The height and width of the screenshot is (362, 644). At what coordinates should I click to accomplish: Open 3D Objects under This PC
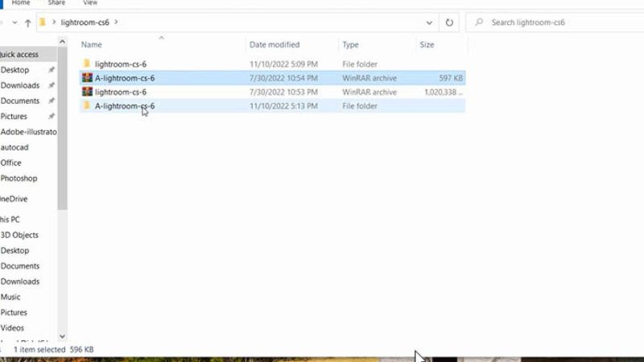tap(19, 235)
